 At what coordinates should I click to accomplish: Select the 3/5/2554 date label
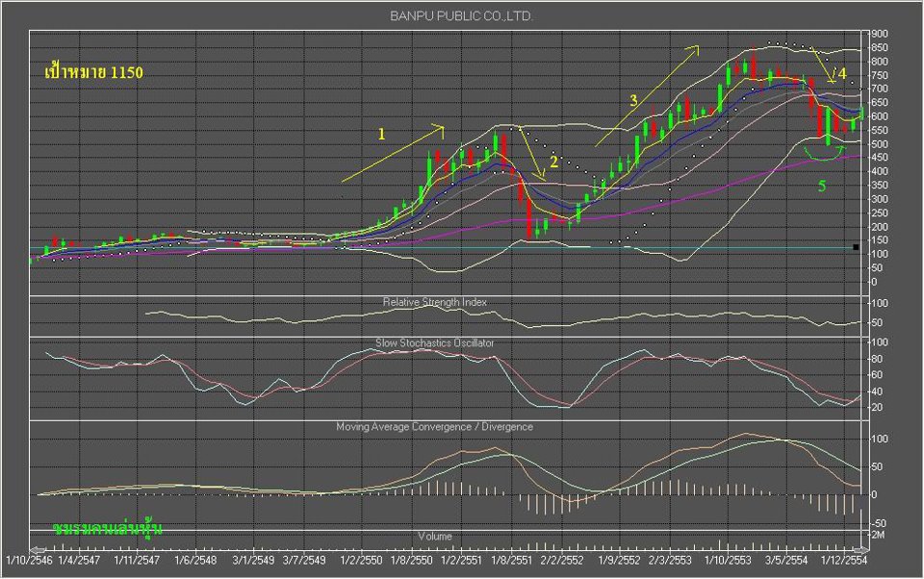coord(786,560)
